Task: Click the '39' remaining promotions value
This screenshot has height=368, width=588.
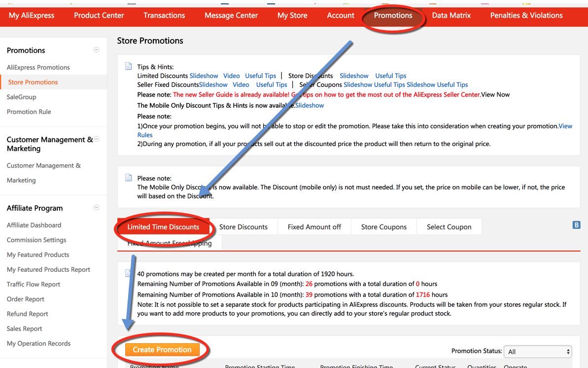Action: [x=309, y=295]
